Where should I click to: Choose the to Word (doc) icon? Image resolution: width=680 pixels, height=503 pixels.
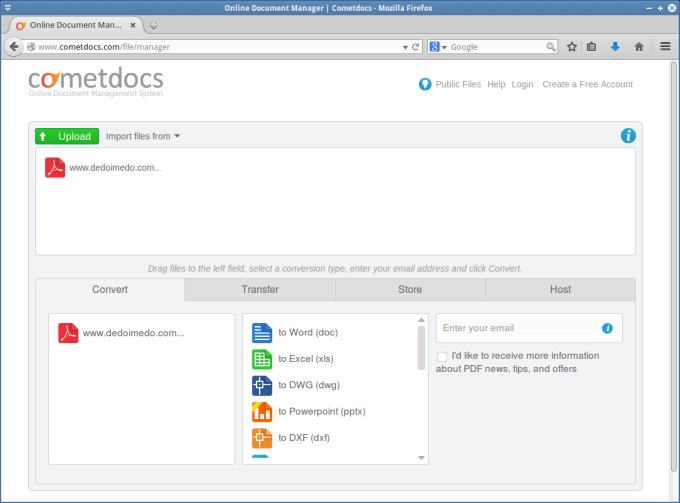[x=262, y=333]
